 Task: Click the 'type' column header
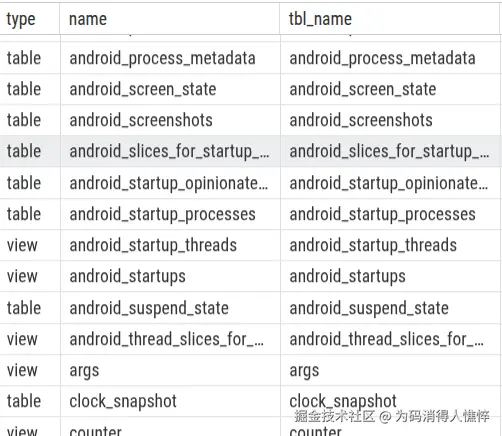(21, 19)
